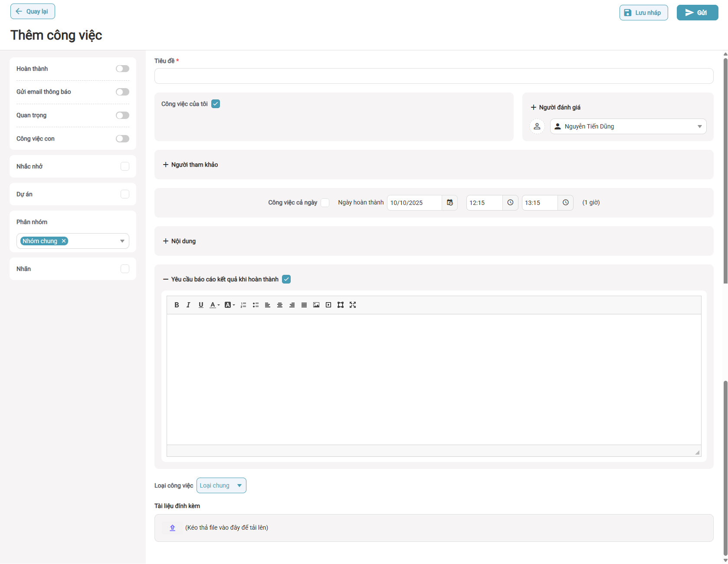
Task: Expand the Nội dung section
Action: pyautogui.click(x=179, y=241)
